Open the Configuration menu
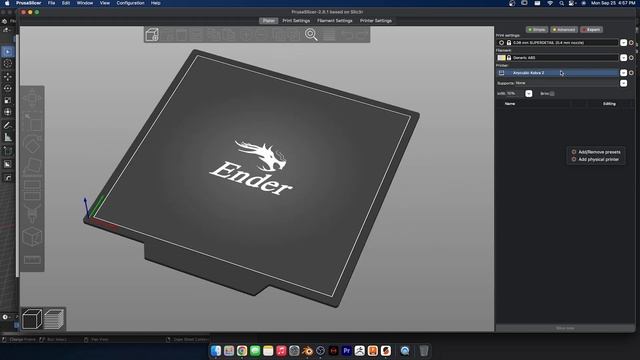This screenshot has height=360, width=640. click(x=130, y=3)
